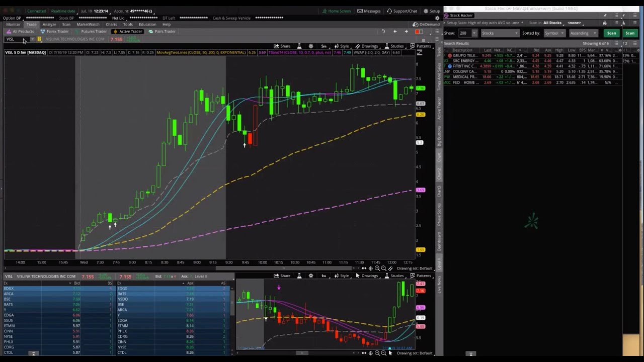Open the Times And Sales side tab
The height and width of the screenshot is (362, 644).
click(x=439, y=76)
